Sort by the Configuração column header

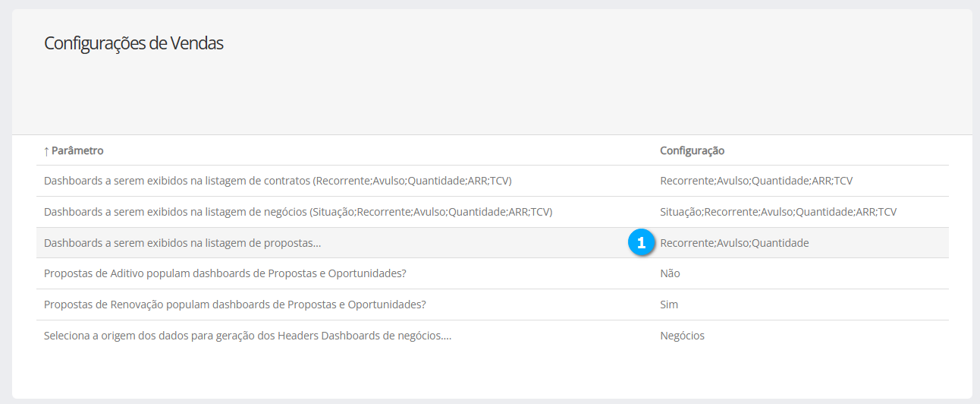tap(692, 151)
